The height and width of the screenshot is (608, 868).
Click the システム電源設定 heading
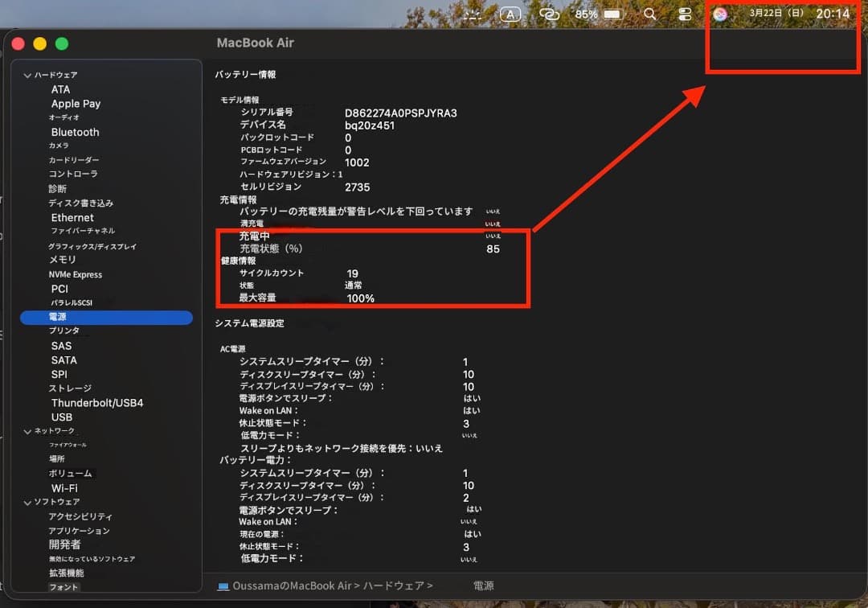[x=250, y=323]
